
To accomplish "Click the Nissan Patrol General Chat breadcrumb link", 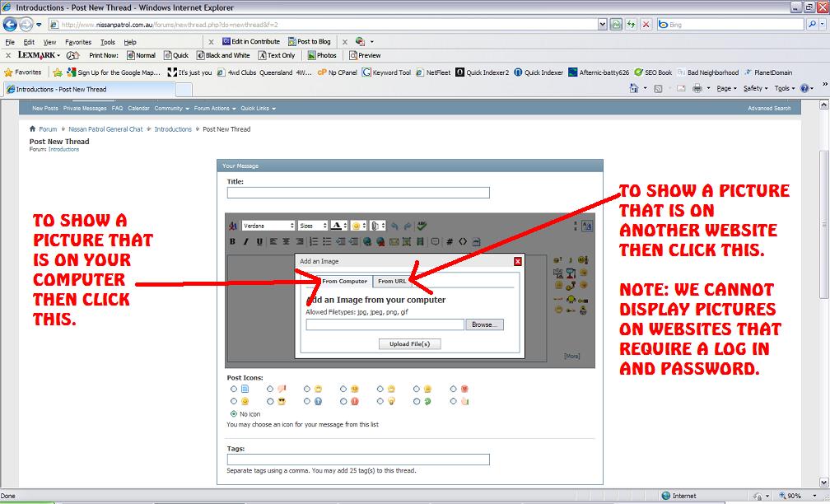I will 105,129.
